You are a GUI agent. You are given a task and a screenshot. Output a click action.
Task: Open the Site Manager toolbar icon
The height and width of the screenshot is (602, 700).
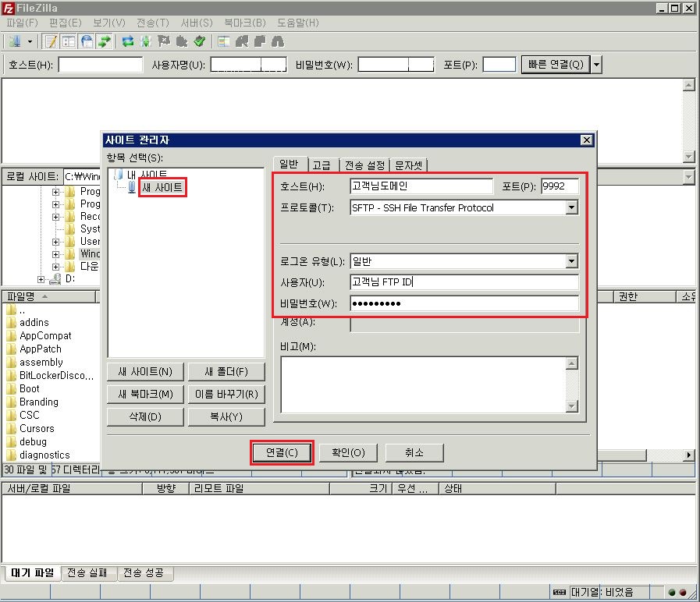(x=15, y=41)
